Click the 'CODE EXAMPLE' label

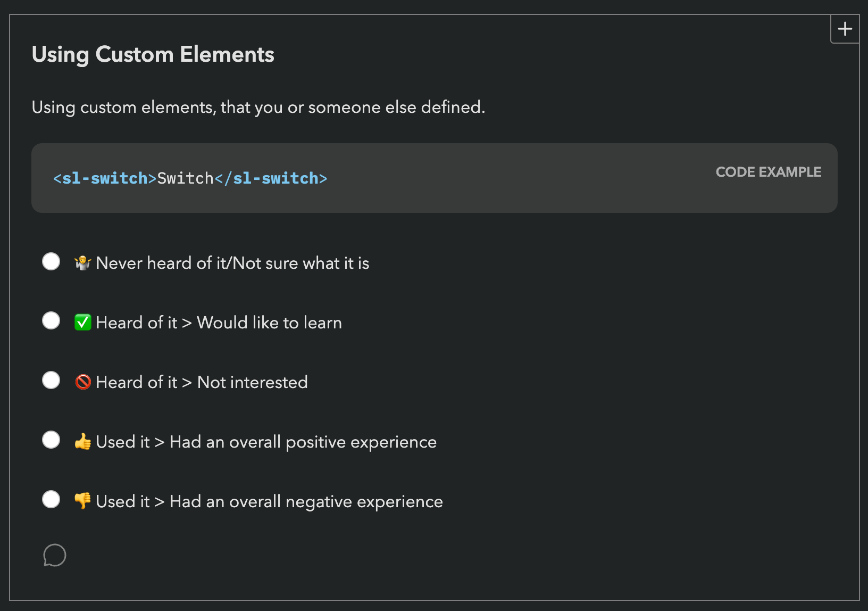[768, 172]
